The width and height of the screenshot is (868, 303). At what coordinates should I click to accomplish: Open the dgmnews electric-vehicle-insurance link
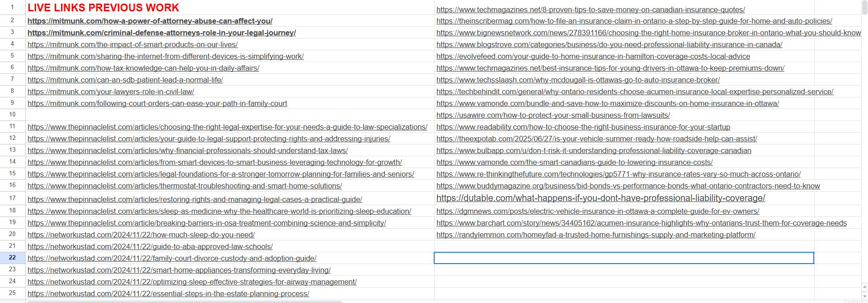click(597, 211)
